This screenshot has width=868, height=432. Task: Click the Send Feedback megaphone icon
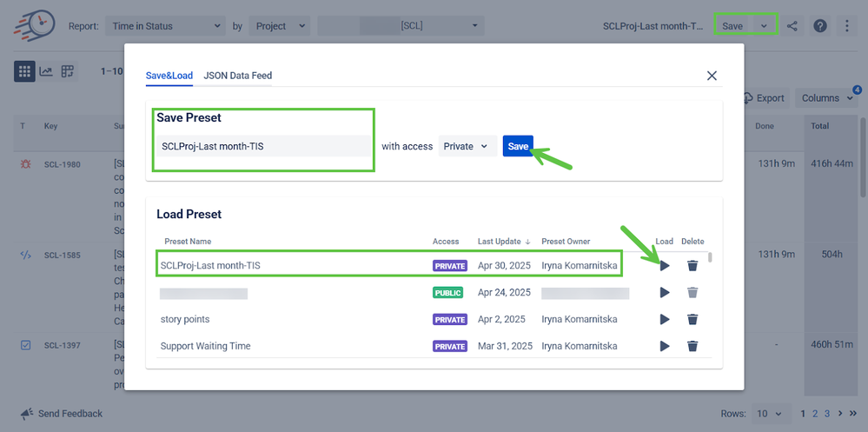tap(27, 414)
